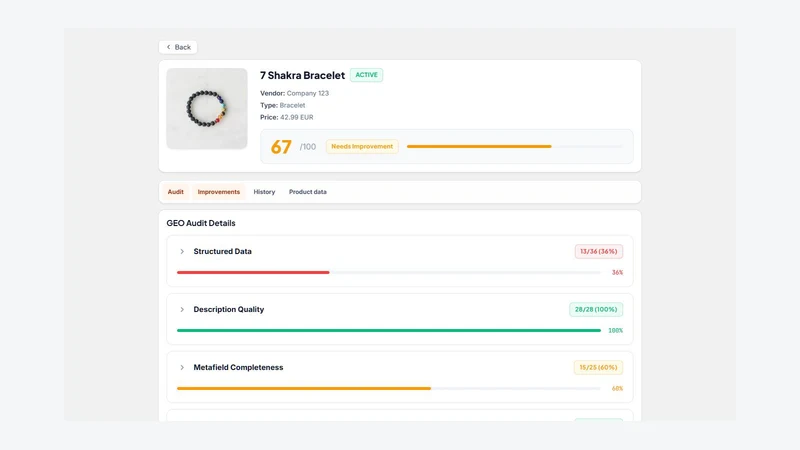The image size is (800, 450).
Task: Click the green Description Quality progress bar
Action: 389,331
